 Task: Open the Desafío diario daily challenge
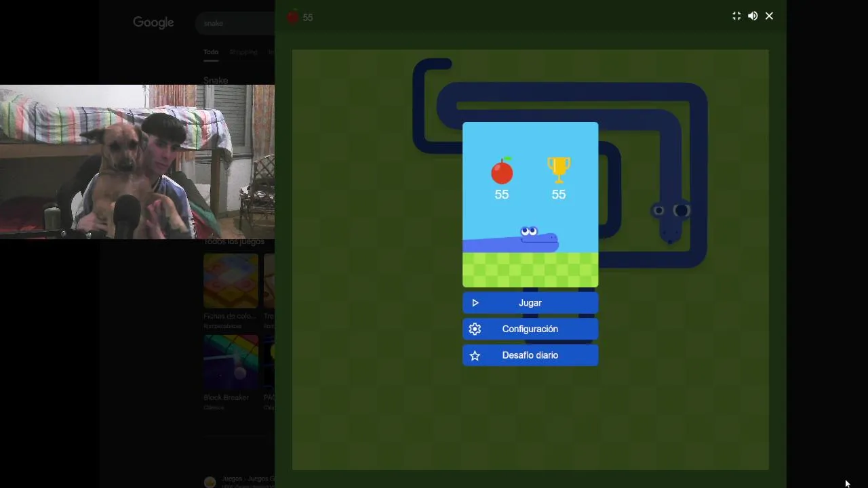(530, 355)
